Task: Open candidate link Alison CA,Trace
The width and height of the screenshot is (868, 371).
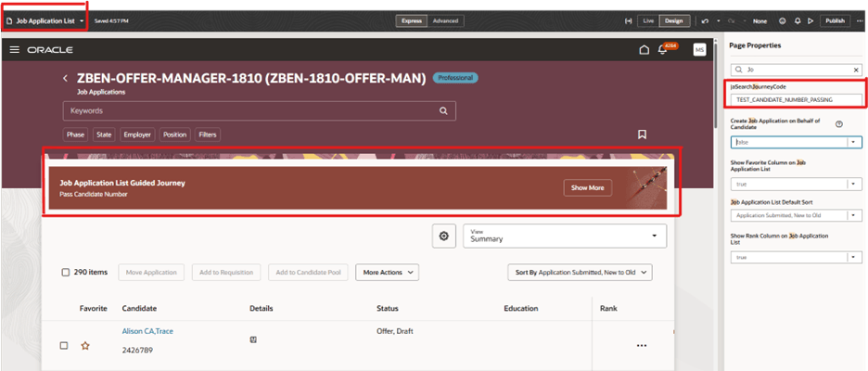Action: point(147,331)
